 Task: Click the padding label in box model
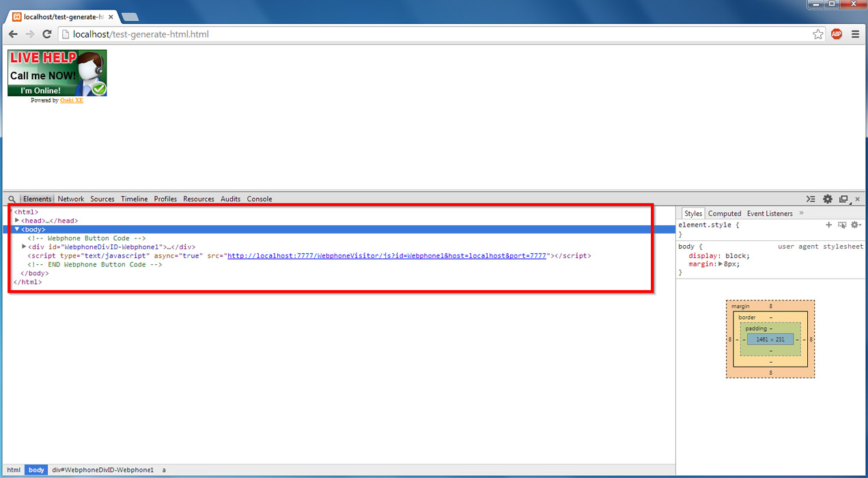(x=756, y=328)
